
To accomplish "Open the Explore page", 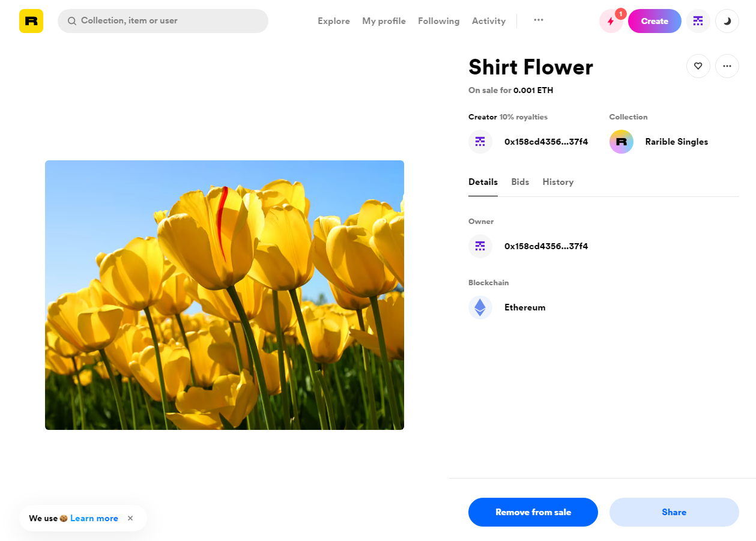I will point(334,21).
